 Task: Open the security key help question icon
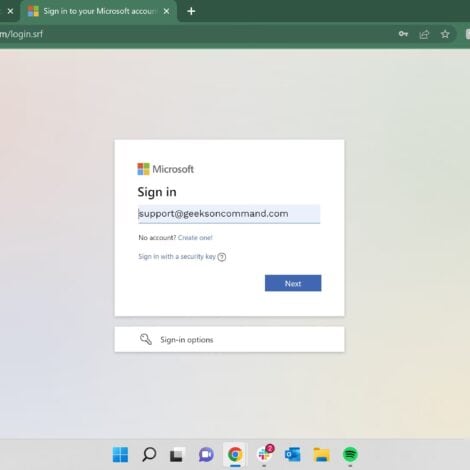(x=222, y=257)
